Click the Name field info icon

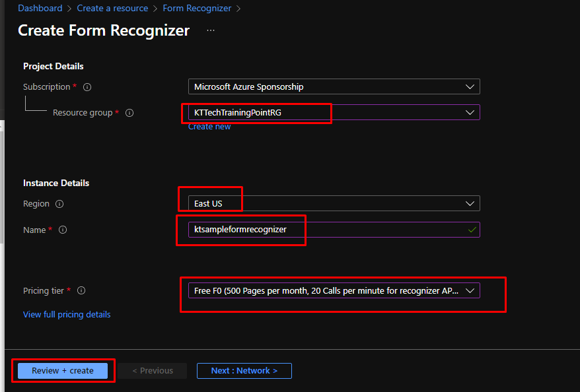pyautogui.click(x=63, y=230)
